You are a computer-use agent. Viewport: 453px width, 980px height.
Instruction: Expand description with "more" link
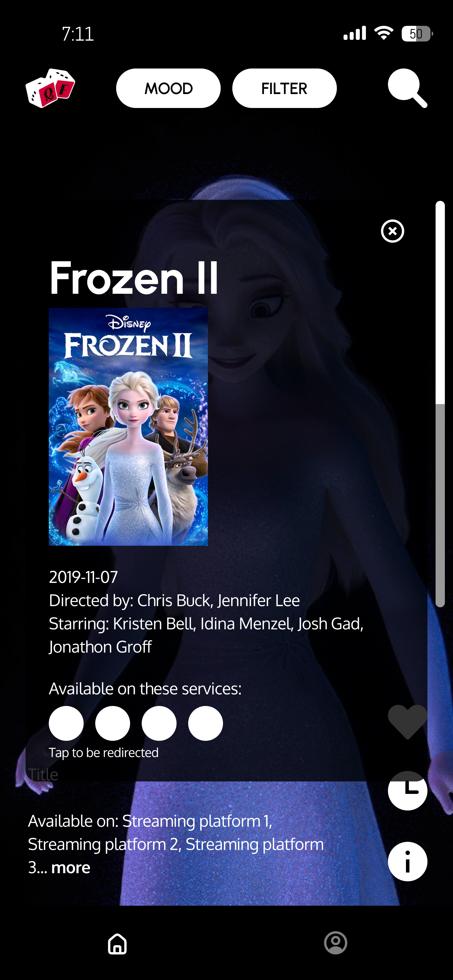coord(71,867)
